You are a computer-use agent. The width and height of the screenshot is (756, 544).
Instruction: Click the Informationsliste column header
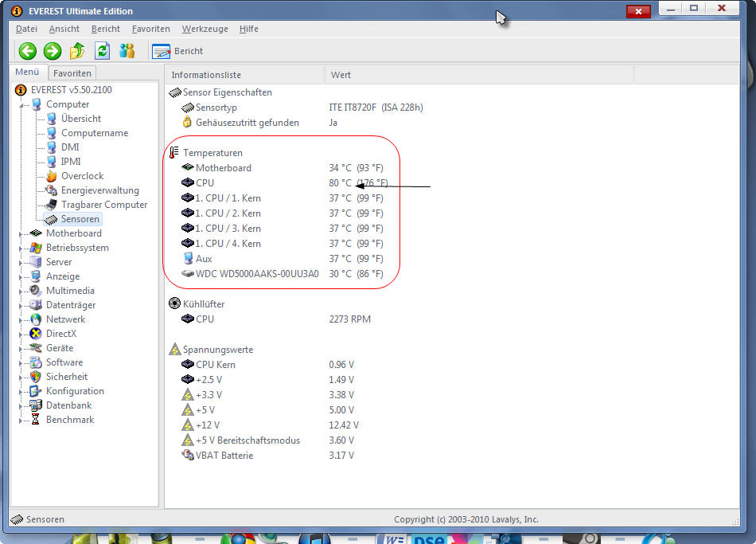point(245,75)
